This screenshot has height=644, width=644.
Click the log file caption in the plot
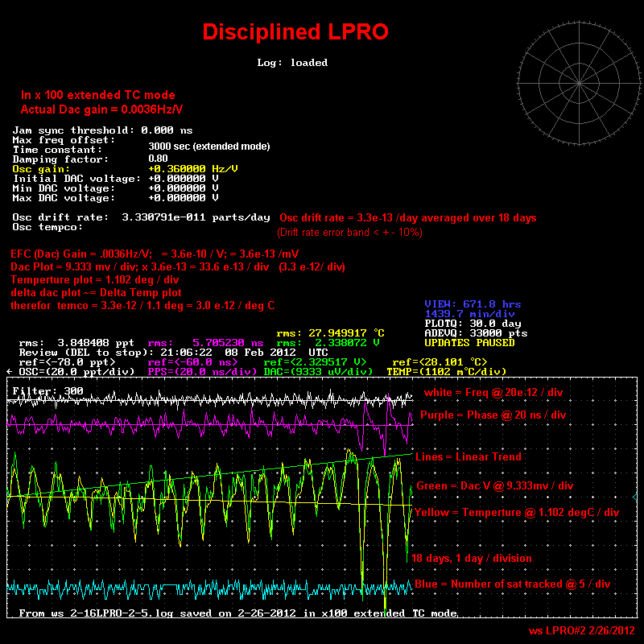(237, 613)
